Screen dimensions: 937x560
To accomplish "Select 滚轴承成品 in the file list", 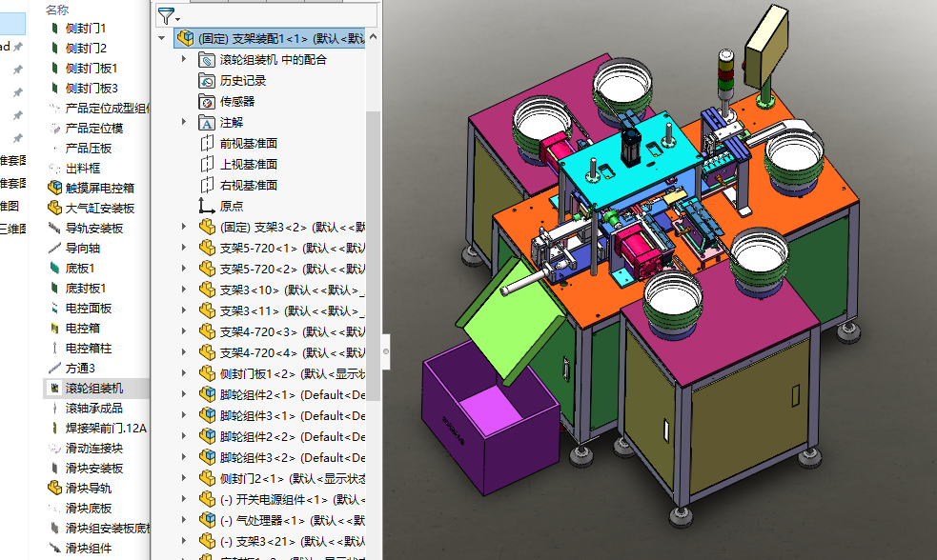I will (x=94, y=409).
